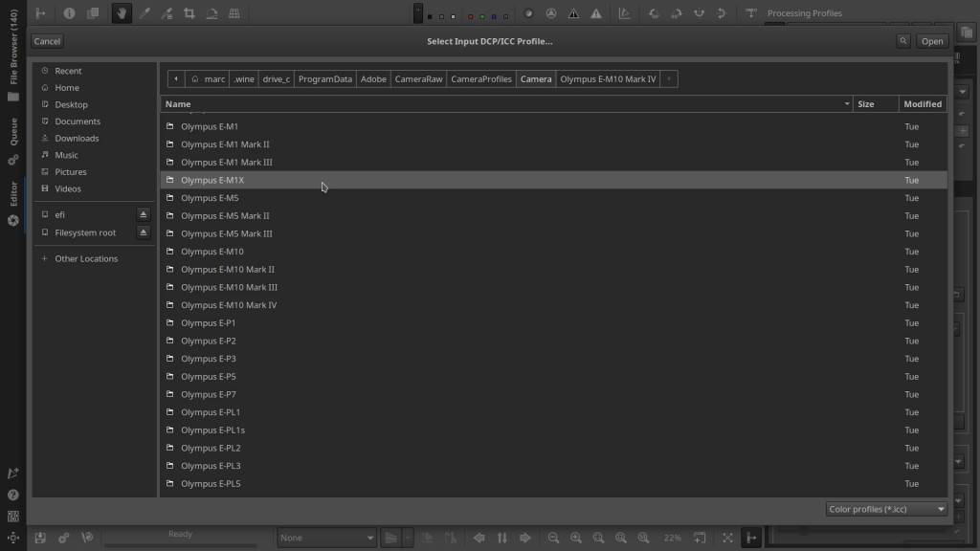Go to previous image arrow
Image resolution: width=980 pixels, height=551 pixels.
tap(479, 538)
